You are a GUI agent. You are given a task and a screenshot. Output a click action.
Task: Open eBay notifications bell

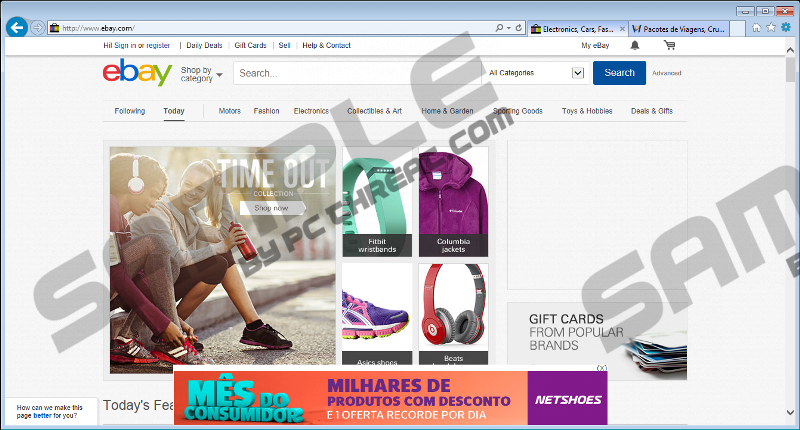tap(634, 45)
